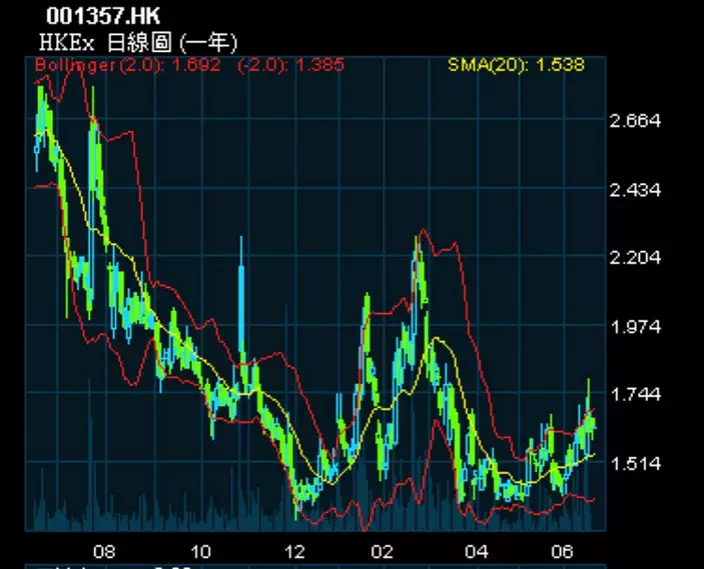Screen dimensions: 704x569
Task: Select the 1.514 price level label
Action: [635, 464]
